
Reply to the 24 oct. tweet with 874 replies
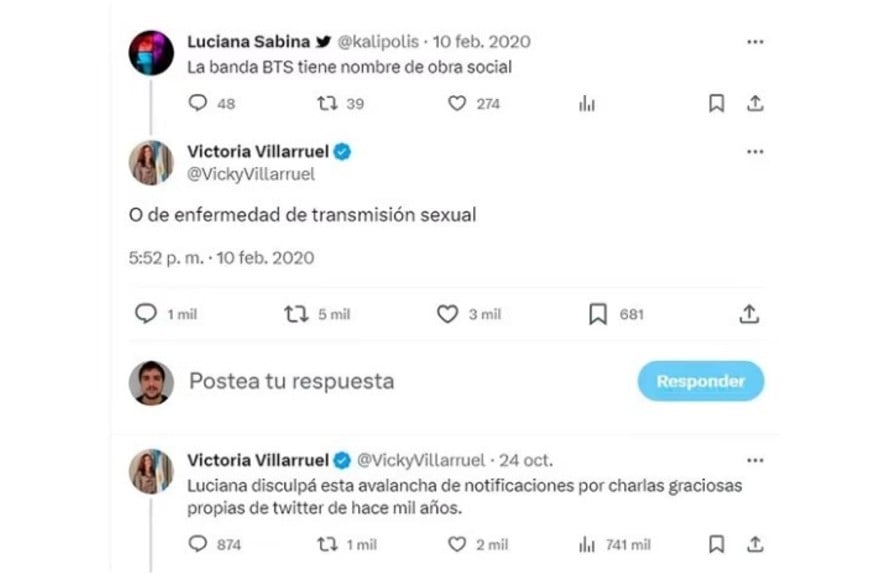coord(198,545)
